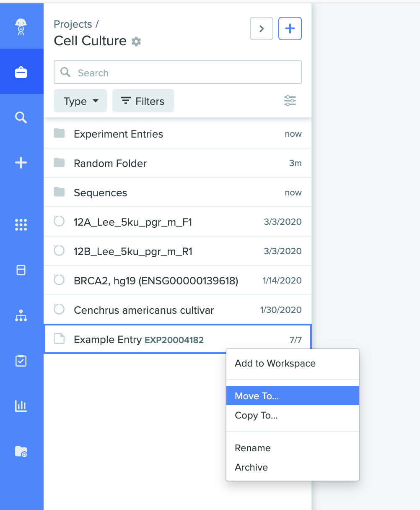Choose Rename in context menu

(293, 448)
